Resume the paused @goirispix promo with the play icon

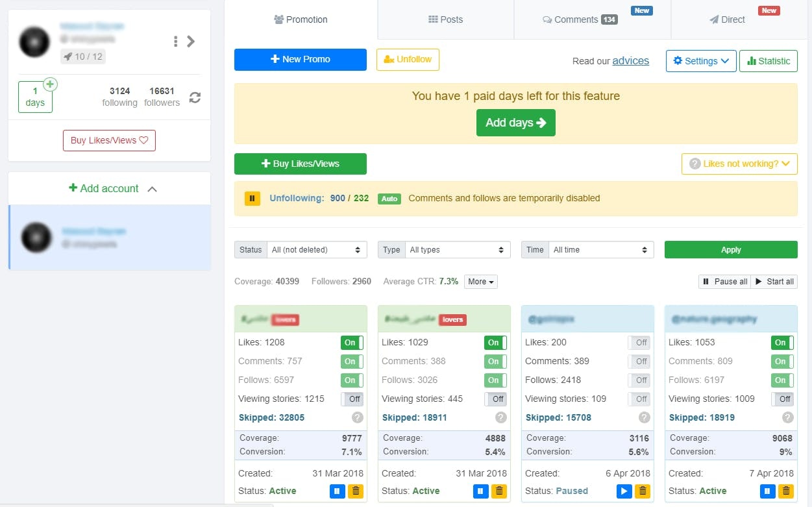pyautogui.click(x=624, y=491)
